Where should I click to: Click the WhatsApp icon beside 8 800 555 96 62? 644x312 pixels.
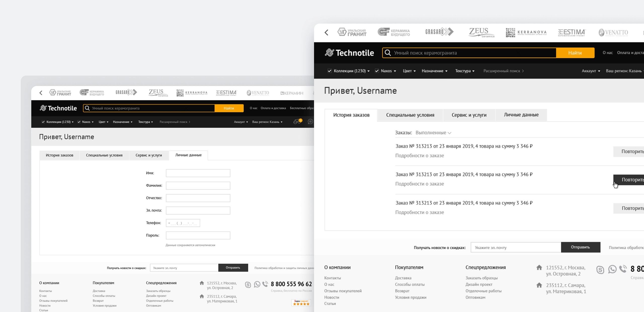pos(257,284)
